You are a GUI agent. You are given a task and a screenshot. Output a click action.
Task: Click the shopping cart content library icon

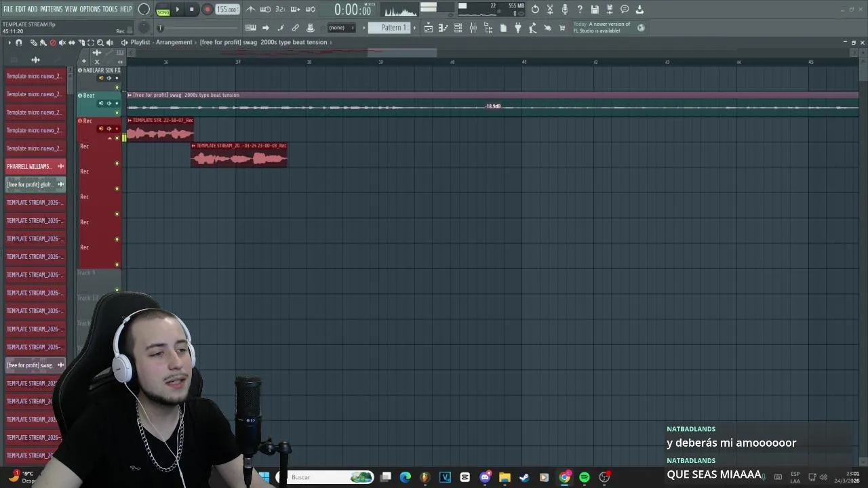point(562,28)
